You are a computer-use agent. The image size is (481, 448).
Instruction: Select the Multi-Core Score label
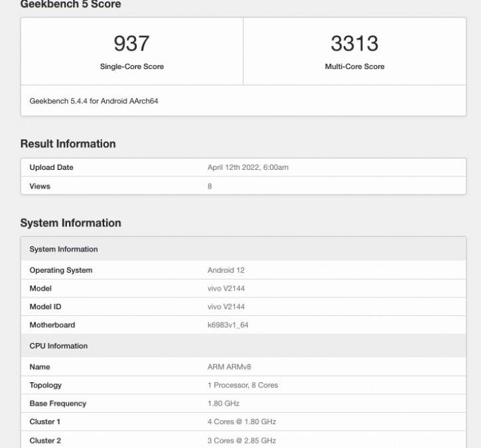pos(354,66)
